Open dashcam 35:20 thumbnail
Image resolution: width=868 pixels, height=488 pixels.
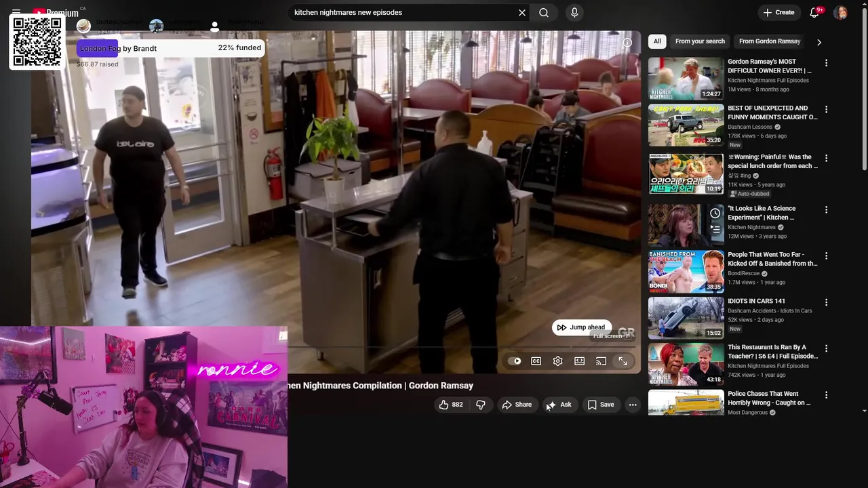point(686,125)
